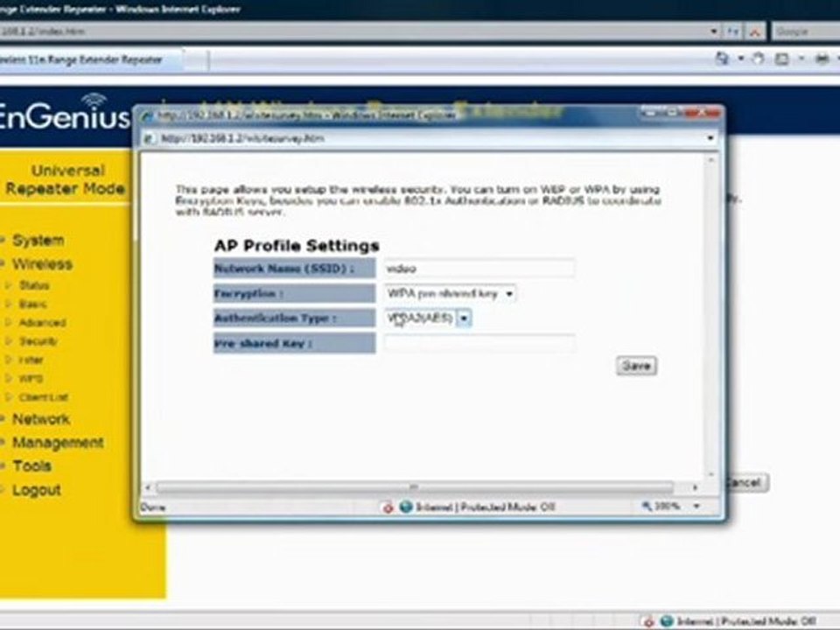The height and width of the screenshot is (630, 840).
Task: Open the popup zoom level dropdown arrow
Action: pyautogui.click(x=696, y=507)
